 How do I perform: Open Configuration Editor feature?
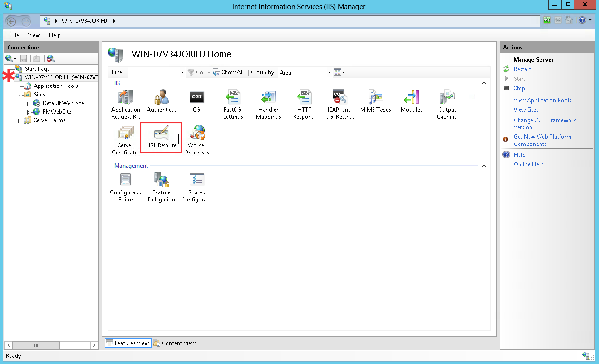(x=126, y=187)
